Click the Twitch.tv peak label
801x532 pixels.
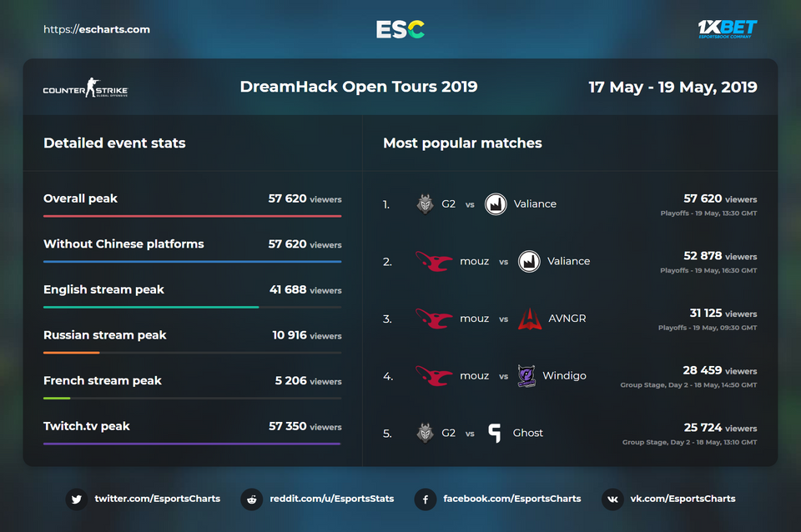click(86, 426)
